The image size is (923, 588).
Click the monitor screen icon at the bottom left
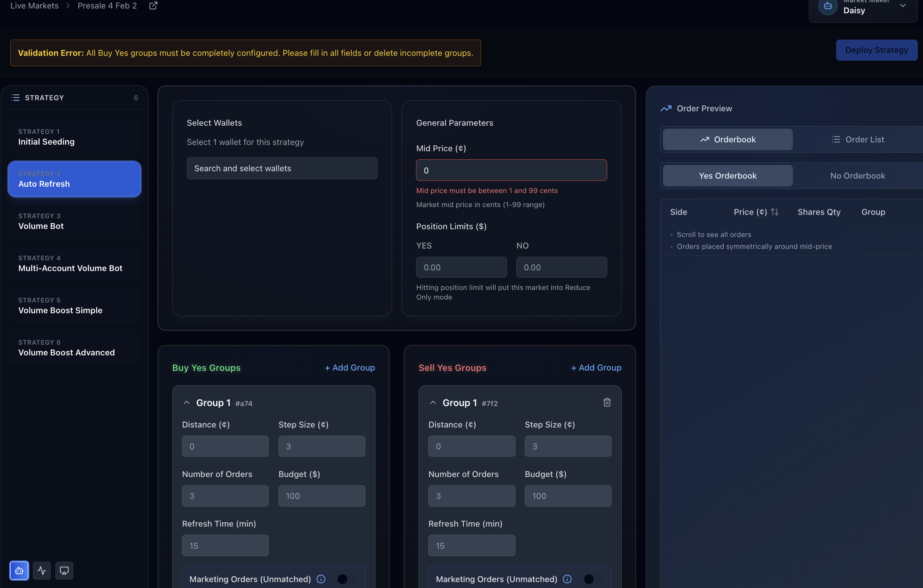click(x=64, y=570)
